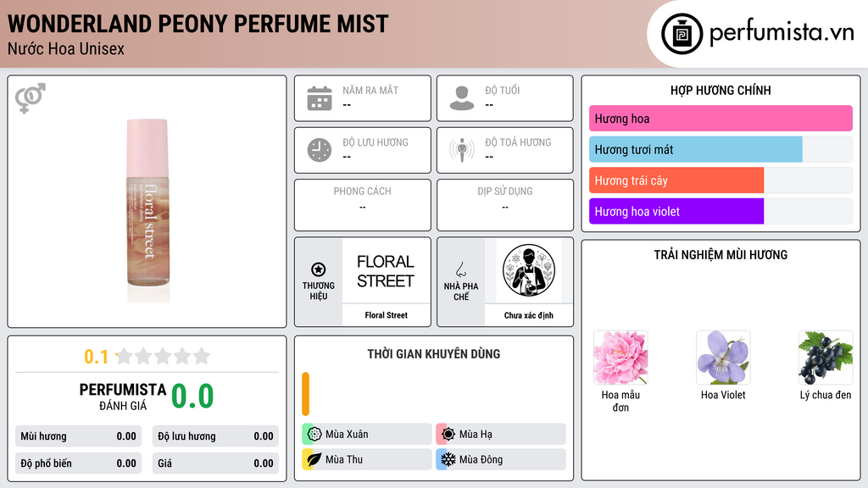Click the green 0.0 Perfumista score
Screen dimensions: 868x488
click(x=192, y=396)
